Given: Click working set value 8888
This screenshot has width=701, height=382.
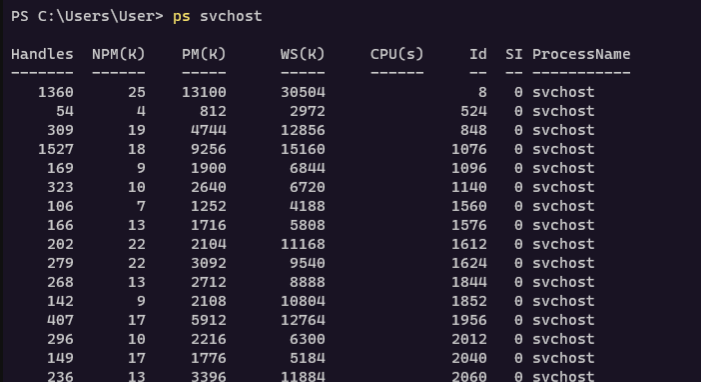Looking at the screenshot, I should [x=307, y=282].
